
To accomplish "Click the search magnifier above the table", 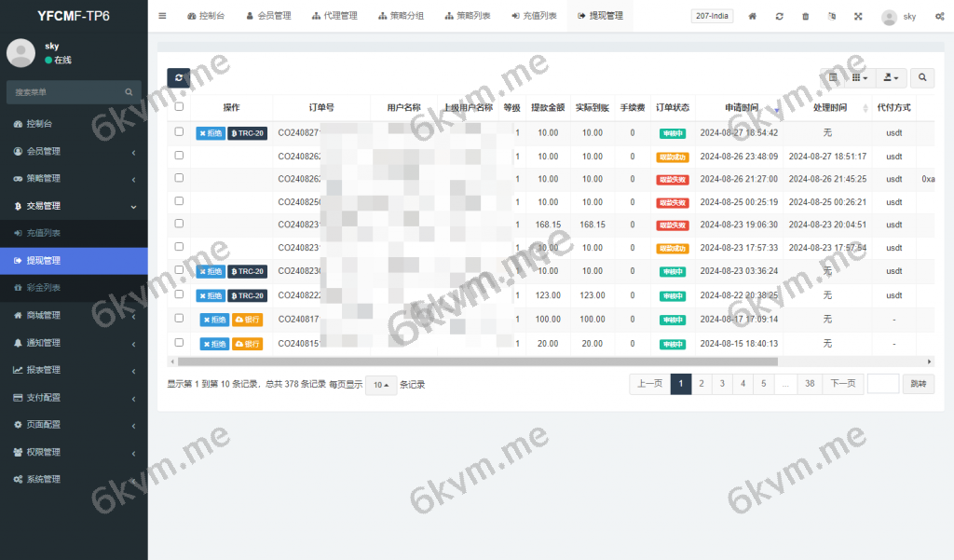I will pos(921,78).
